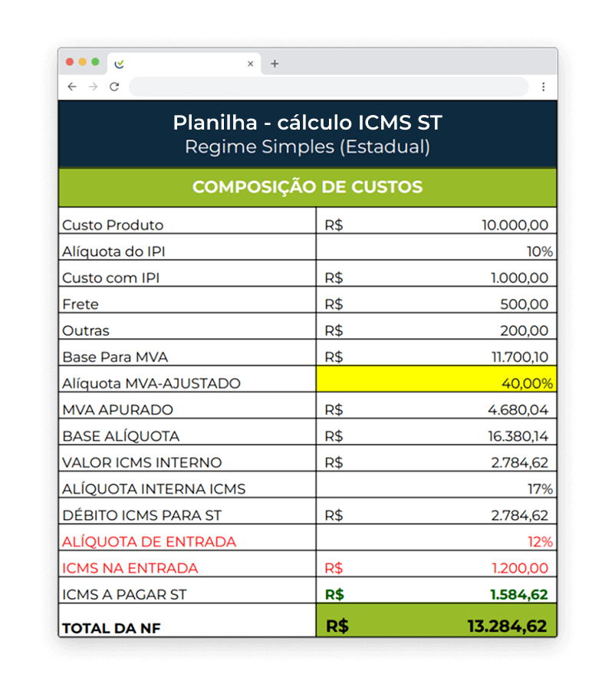This screenshot has height=700, width=615.
Task: Click the value 200,00
Action: [x=525, y=330]
